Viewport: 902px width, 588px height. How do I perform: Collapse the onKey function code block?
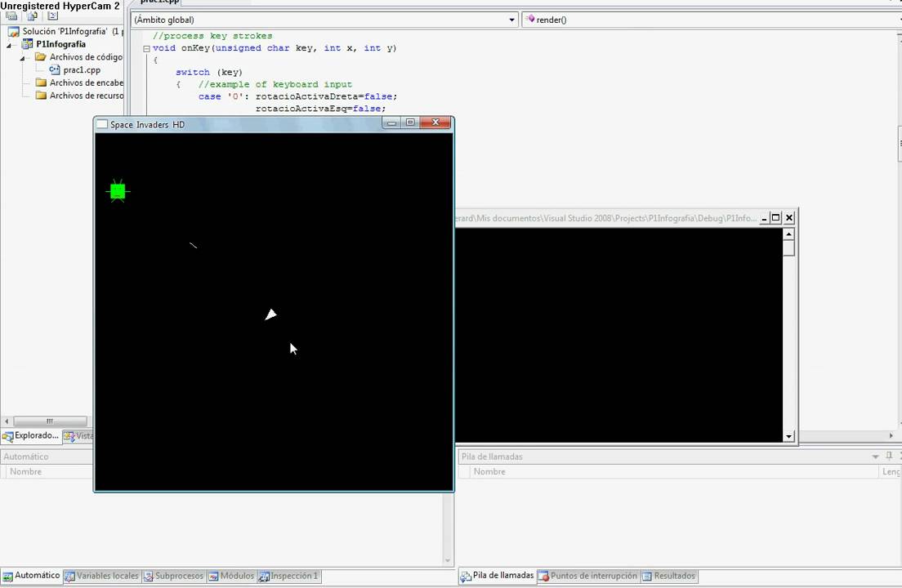(x=147, y=49)
